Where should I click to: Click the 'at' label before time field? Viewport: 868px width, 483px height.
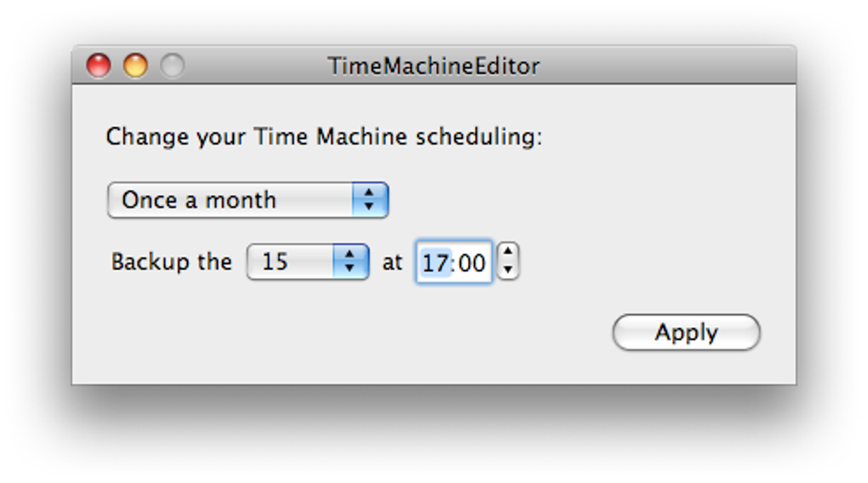tap(391, 262)
